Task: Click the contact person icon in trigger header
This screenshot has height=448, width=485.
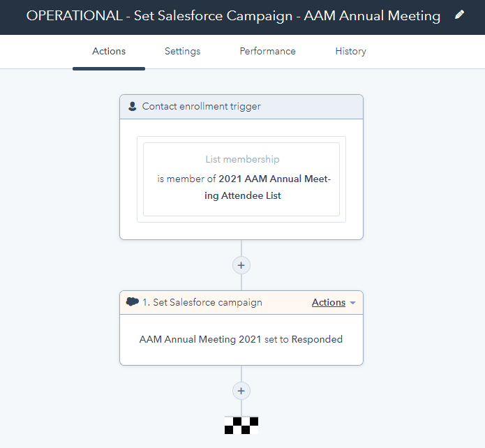Action: click(x=133, y=107)
